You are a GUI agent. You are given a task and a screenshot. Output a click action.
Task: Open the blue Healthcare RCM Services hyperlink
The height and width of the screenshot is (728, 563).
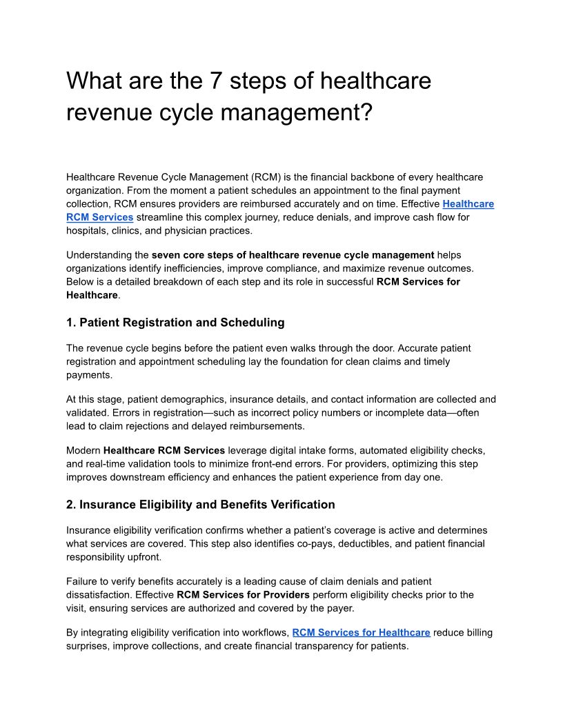tap(468, 204)
